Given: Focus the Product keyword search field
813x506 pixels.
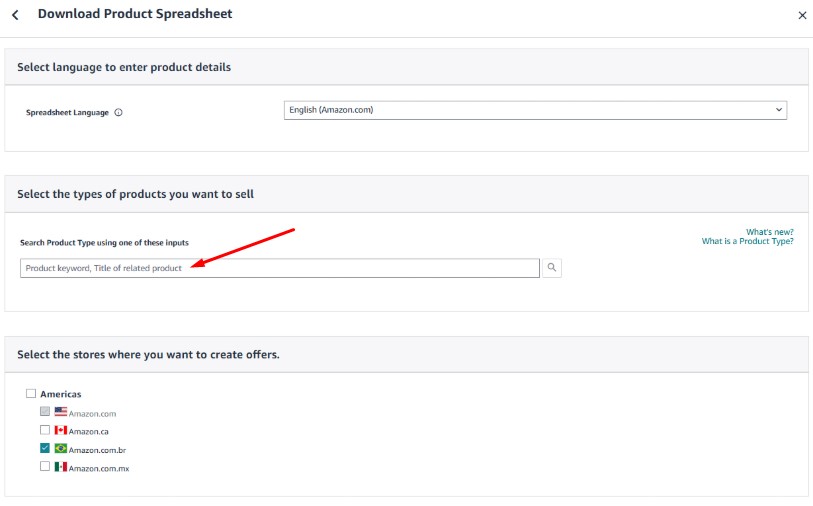Looking at the screenshot, I should tap(280, 268).
